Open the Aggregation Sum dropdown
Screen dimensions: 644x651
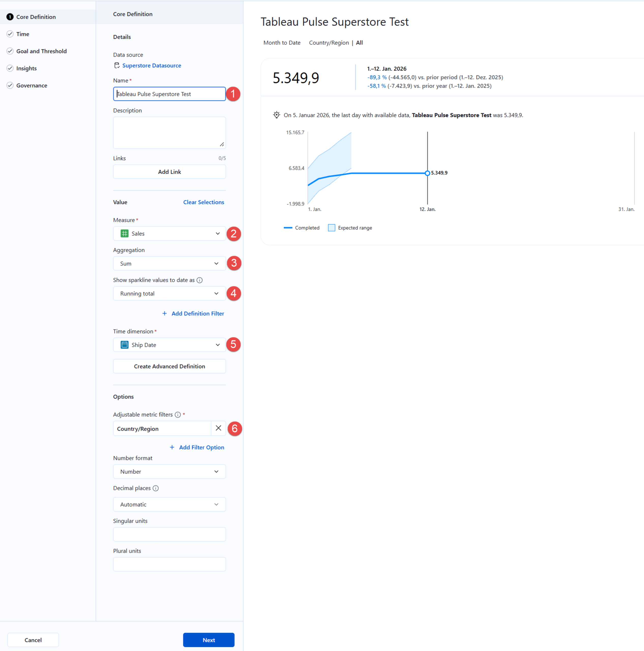click(x=169, y=263)
